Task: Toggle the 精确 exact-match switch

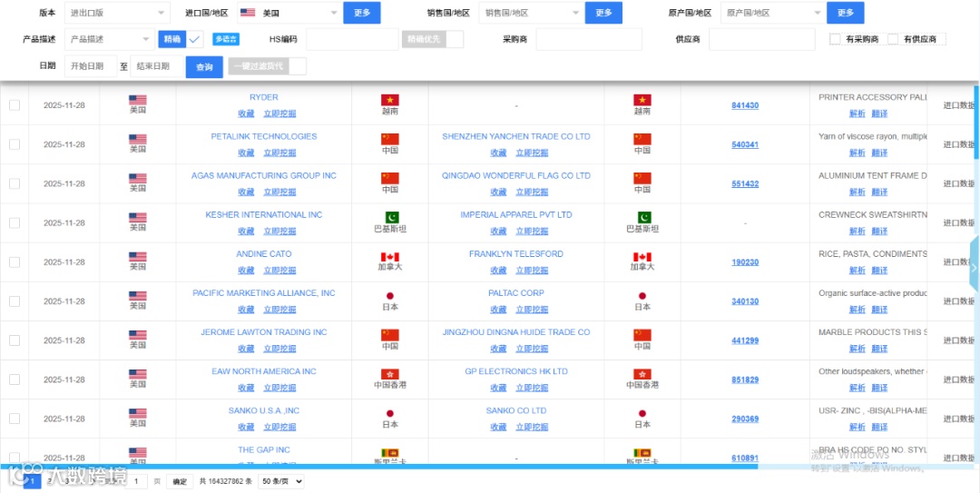Action: pos(181,39)
